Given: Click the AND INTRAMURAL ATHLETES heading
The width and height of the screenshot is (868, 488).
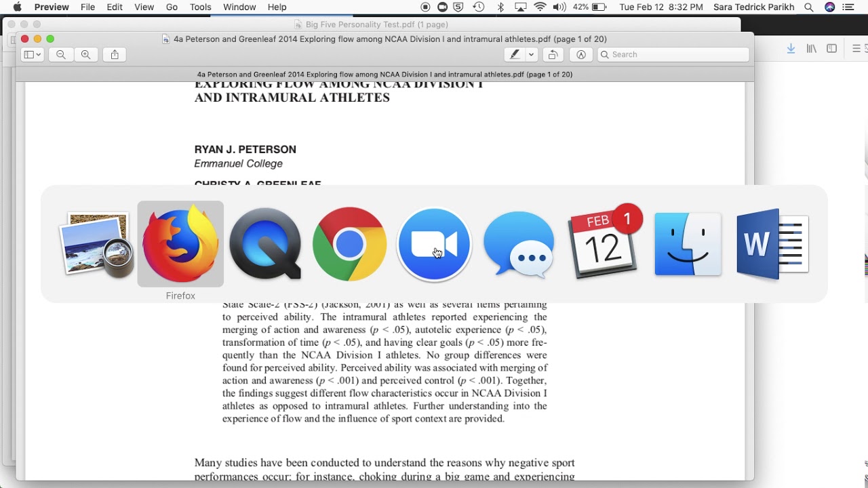Looking at the screenshot, I should click(292, 98).
